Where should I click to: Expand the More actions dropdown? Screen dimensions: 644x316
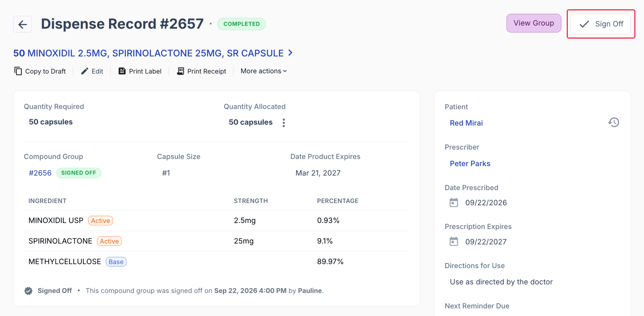(264, 71)
